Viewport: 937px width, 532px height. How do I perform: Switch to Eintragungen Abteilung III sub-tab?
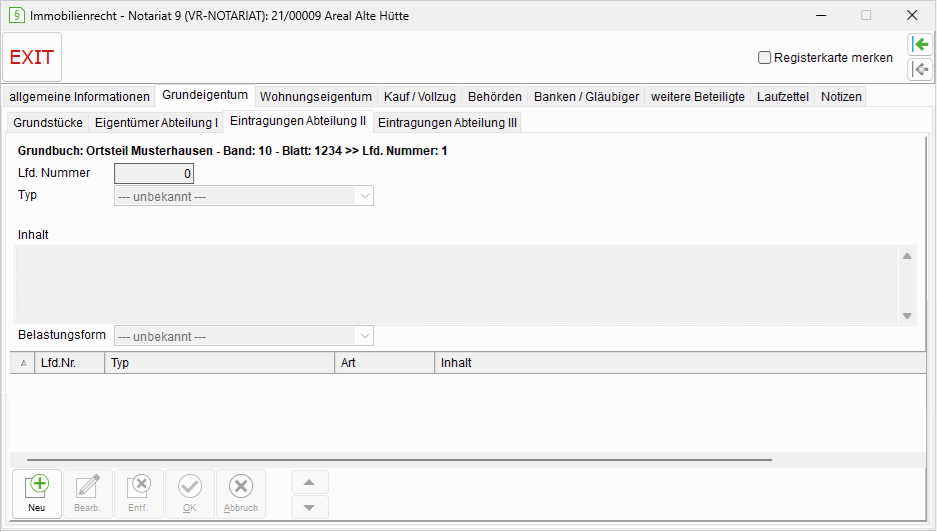[447, 123]
